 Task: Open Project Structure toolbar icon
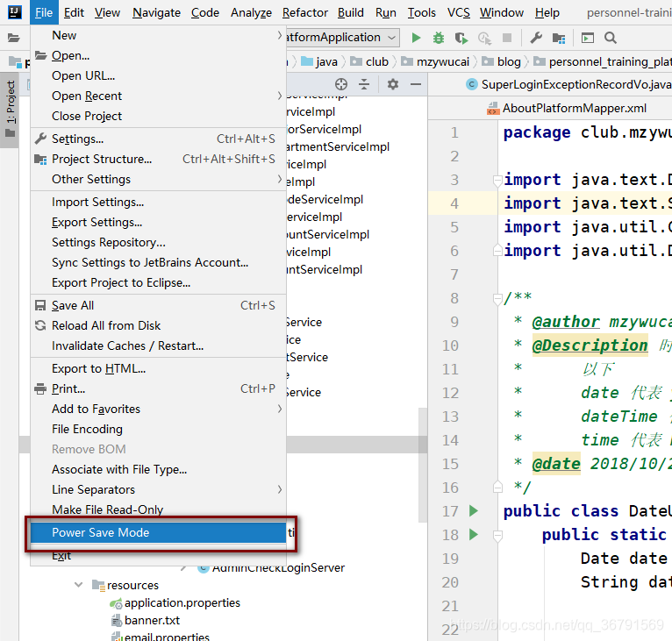point(559,38)
